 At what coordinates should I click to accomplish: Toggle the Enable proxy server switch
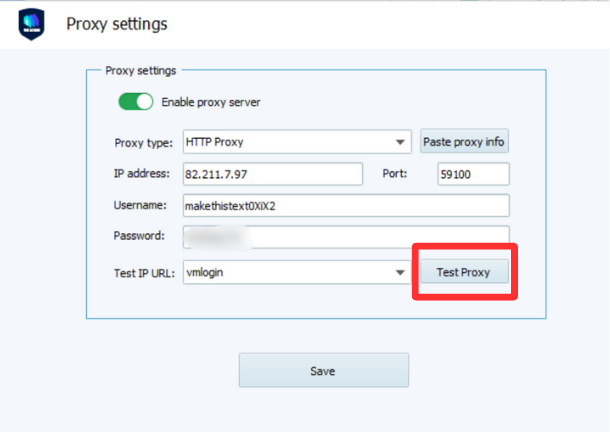136,102
